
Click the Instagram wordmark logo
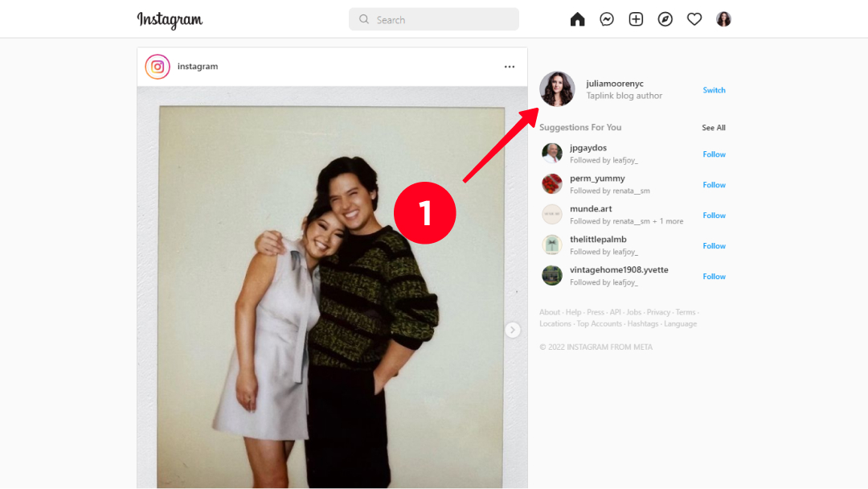coord(170,20)
